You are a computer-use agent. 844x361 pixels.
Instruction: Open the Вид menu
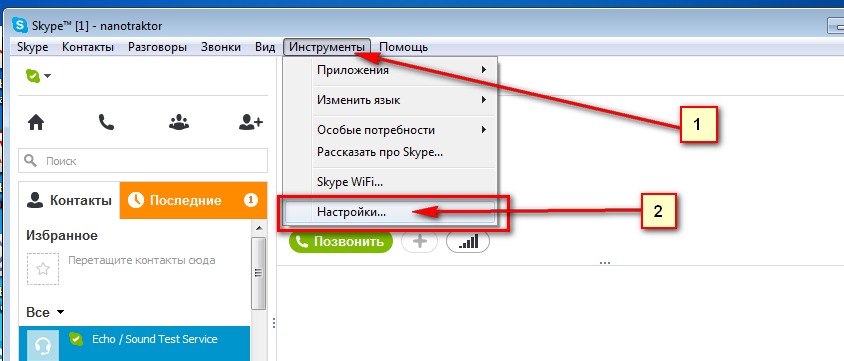(x=265, y=47)
